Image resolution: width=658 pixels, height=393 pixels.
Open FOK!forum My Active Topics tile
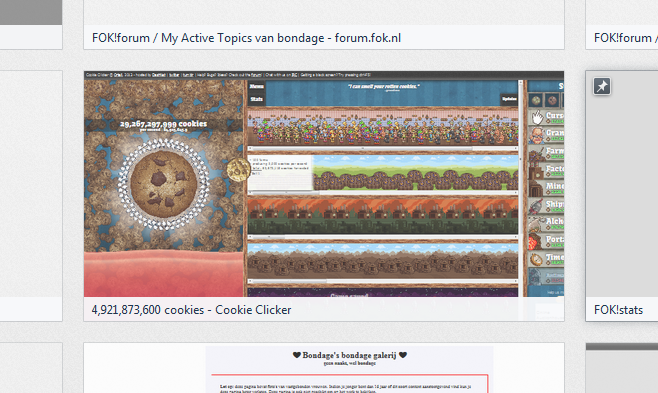tap(246, 38)
